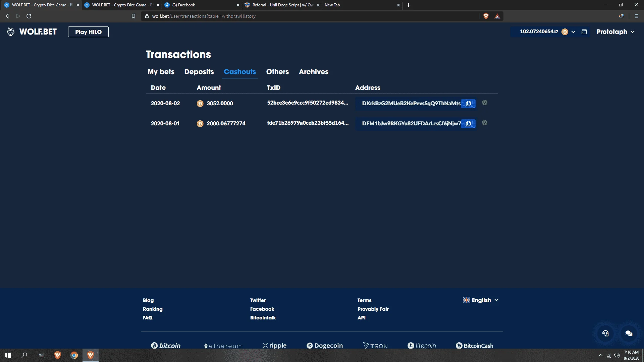
Task: Switch to Referral Unli Doge Script tab
Action: (282, 5)
